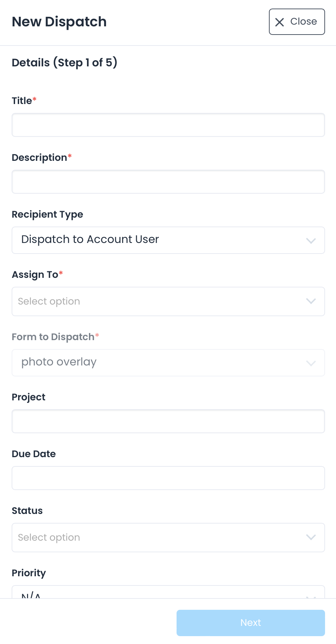336x644 pixels.
Task: Click inside the Title input field
Action: 168,125
